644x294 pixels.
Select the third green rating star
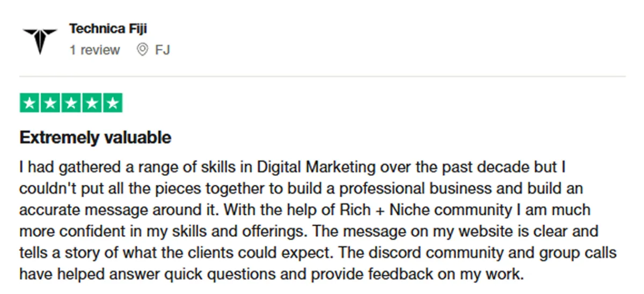pyautogui.click(x=71, y=103)
